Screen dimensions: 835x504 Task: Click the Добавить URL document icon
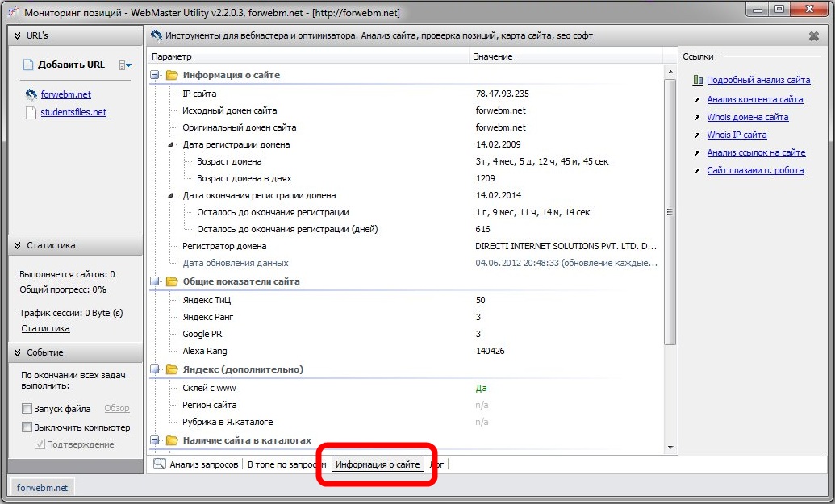[x=28, y=65]
